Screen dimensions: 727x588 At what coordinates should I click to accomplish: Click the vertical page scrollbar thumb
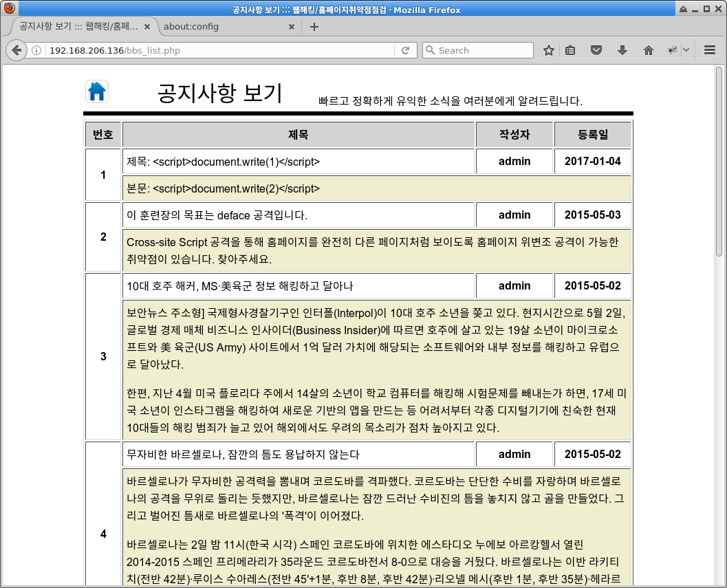719,162
